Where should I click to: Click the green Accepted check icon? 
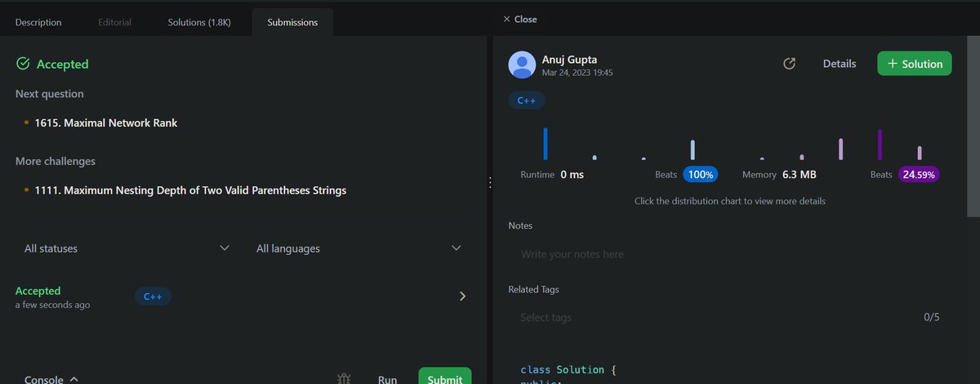[x=24, y=64]
